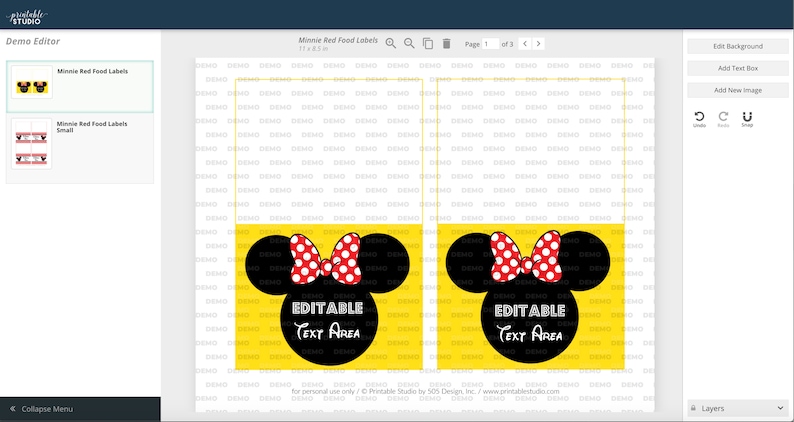Screen dimensions: 794x422
Task: Click the document title in the canvas toolbar
Action: (338, 40)
